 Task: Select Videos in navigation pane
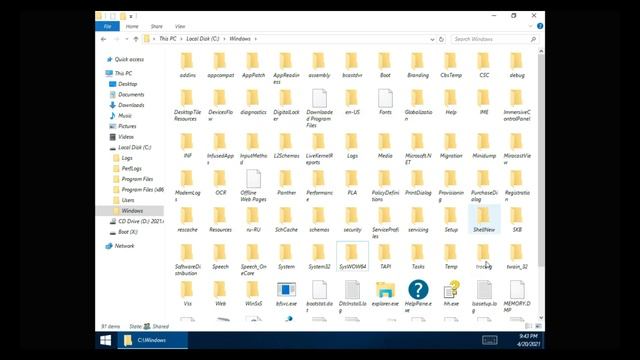coord(126,137)
